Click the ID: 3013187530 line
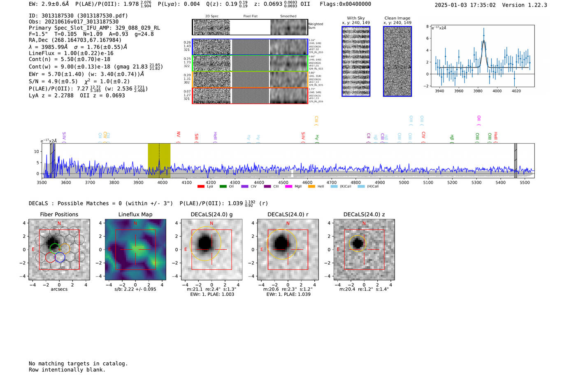The height and width of the screenshot is (392, 576). point(78,16)
